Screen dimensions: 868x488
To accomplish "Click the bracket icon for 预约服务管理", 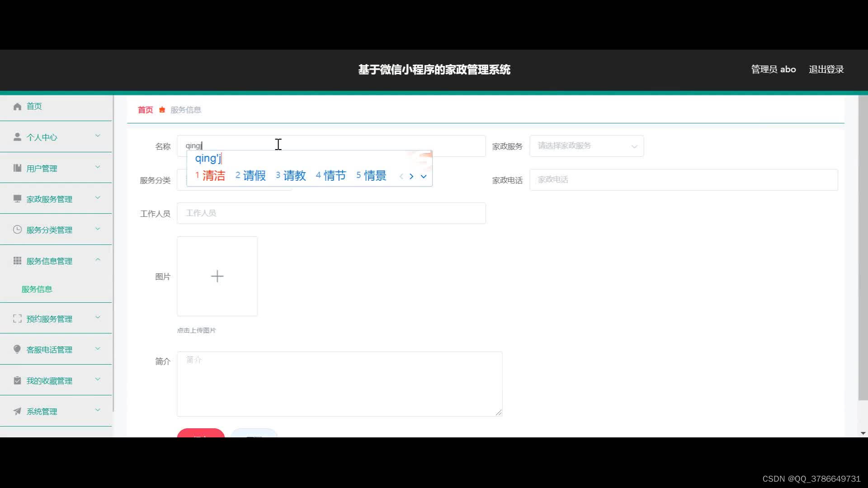I will click(17, 319).
